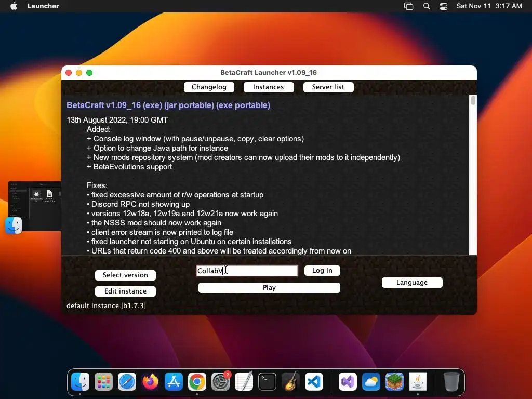Viewport: 532px width, 399px height.
Task: Click the Java app icon in dock
Action: tap(418, 382)
